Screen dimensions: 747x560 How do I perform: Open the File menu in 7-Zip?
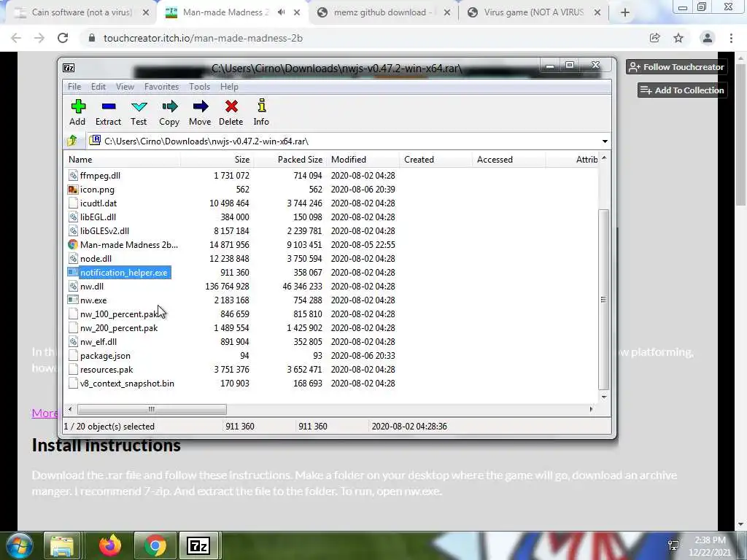(x=74, y=87)
